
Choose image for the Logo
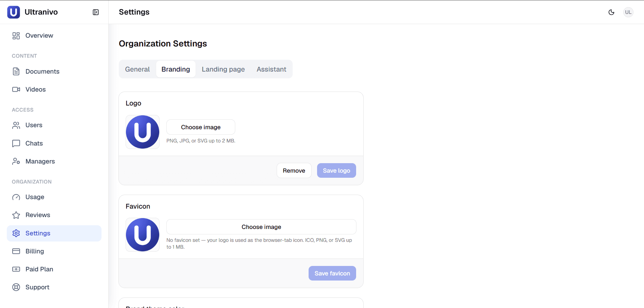(201, 127)
